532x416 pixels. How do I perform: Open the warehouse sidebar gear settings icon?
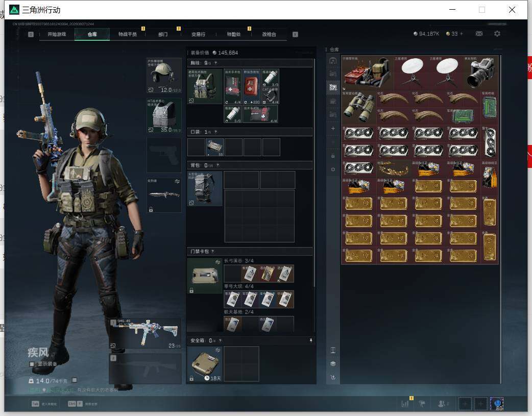click(x=333, y=169)
